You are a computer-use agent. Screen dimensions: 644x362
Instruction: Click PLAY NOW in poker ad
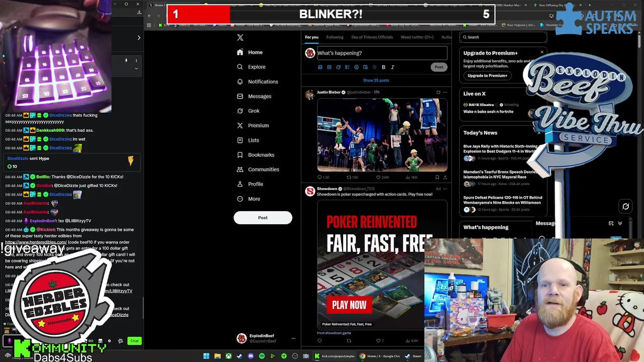pos(349,305)
